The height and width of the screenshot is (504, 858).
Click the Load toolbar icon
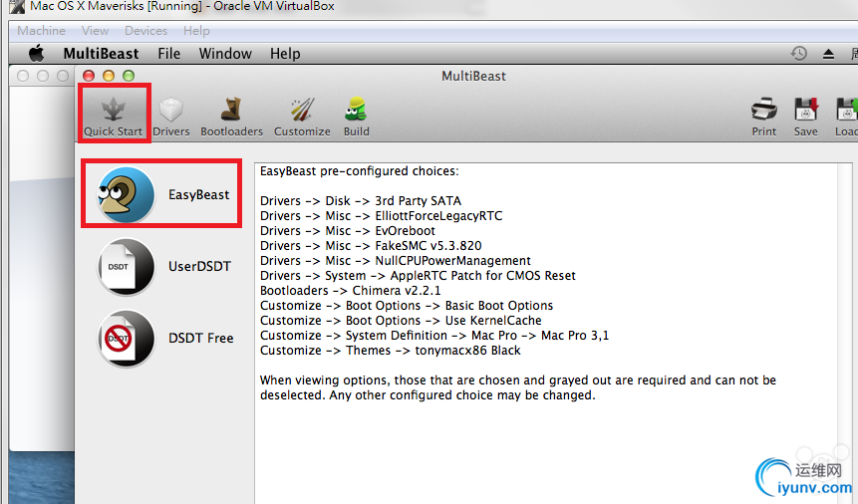[846, 116]
